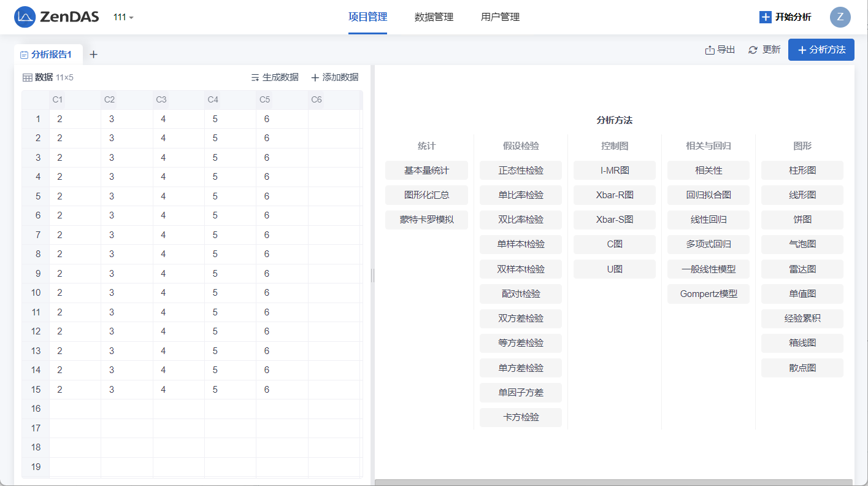Pick the Gompertz模型 regression option
The image size is (868, 486).
[x=709, y=294]
